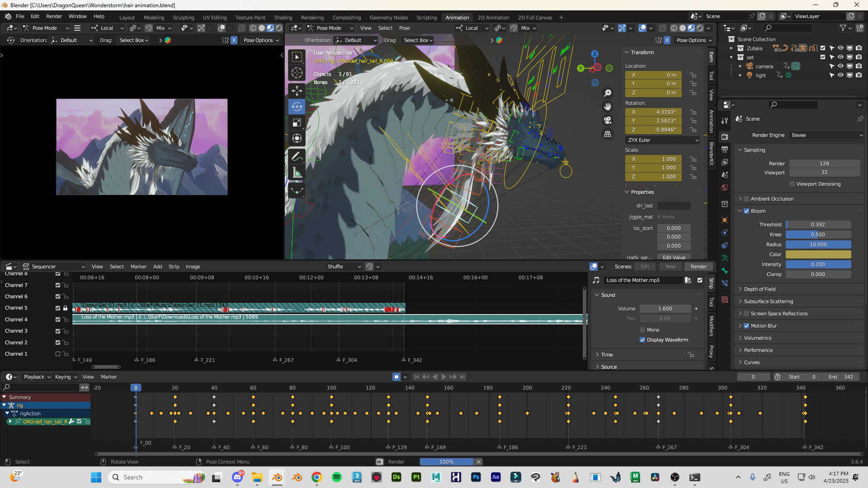Enable the Ambient Occlusion checkbox

click(x=746, y=199)
